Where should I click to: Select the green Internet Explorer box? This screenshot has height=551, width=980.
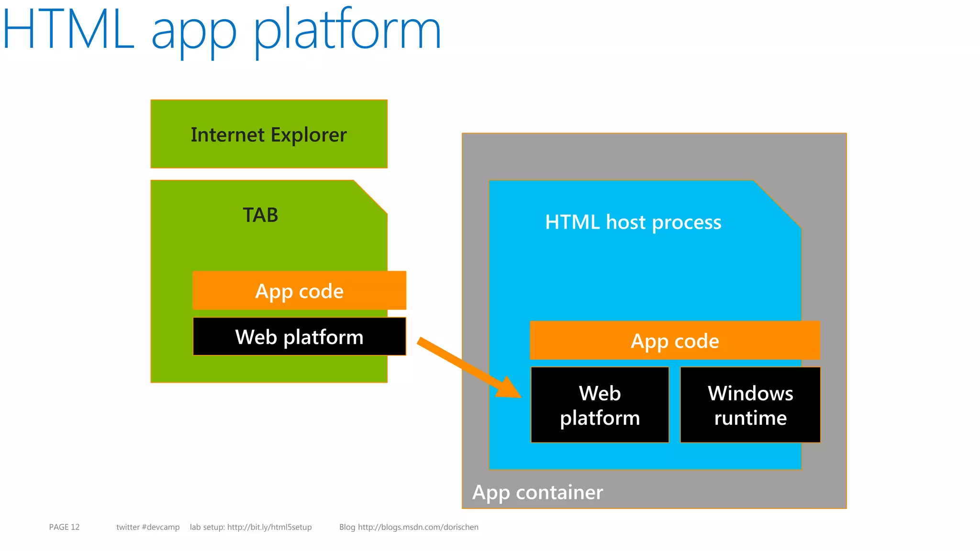coord(269,134)
